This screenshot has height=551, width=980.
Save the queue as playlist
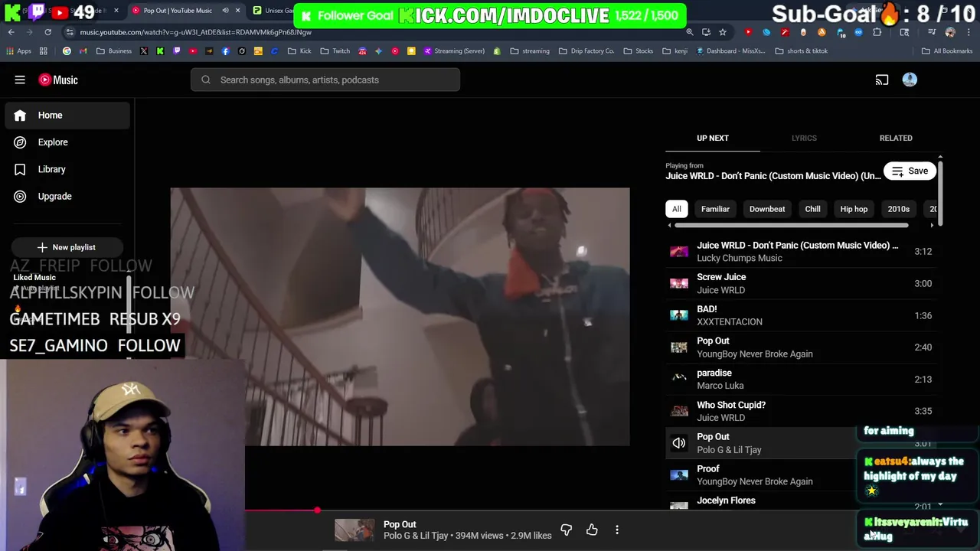click(x=910, y=171)
